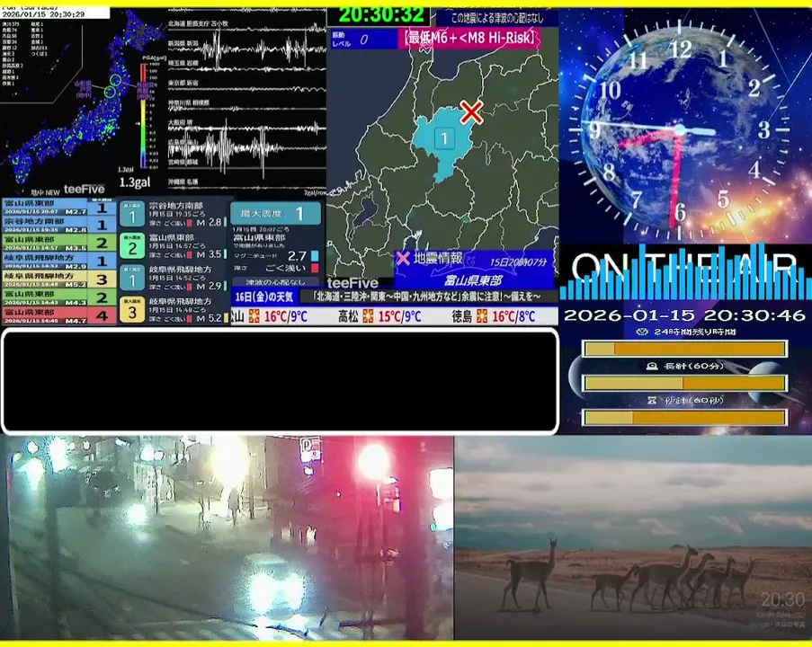Viewport: 812px width, 647px height.
Task: Select the yellow 岐阜県飛騨地方 M5.2 row in history list
Action: click(x=58, y=279)
